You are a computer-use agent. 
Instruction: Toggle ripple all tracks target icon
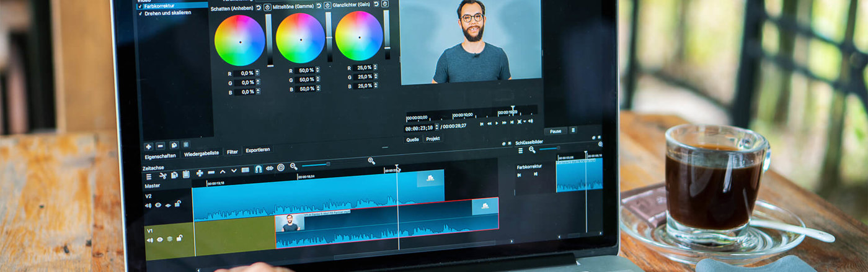coord(281,167)
